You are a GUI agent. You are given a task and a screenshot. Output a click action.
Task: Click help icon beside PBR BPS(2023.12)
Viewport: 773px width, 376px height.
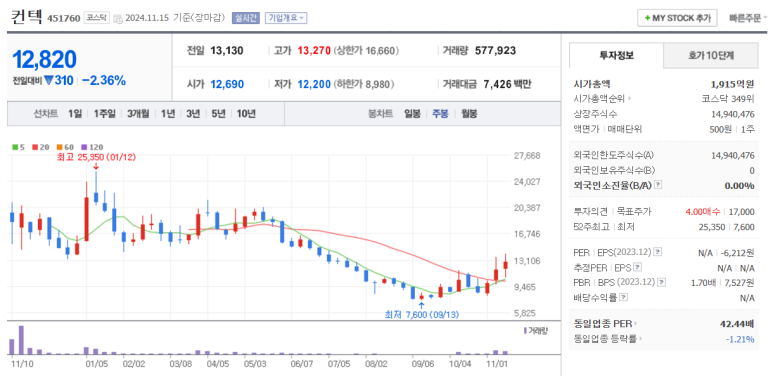tap(661, 282)
